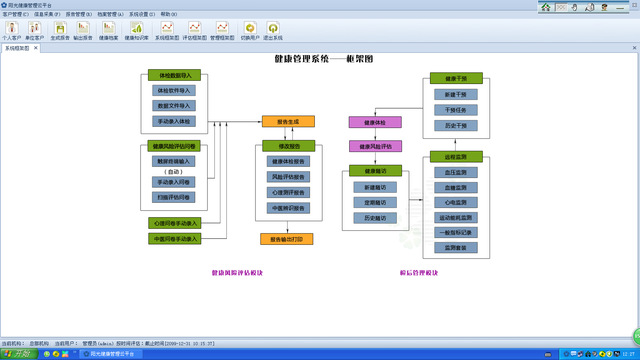
Task: Show the 评估框架图 via toolbar icon
Action: point(194,31)
